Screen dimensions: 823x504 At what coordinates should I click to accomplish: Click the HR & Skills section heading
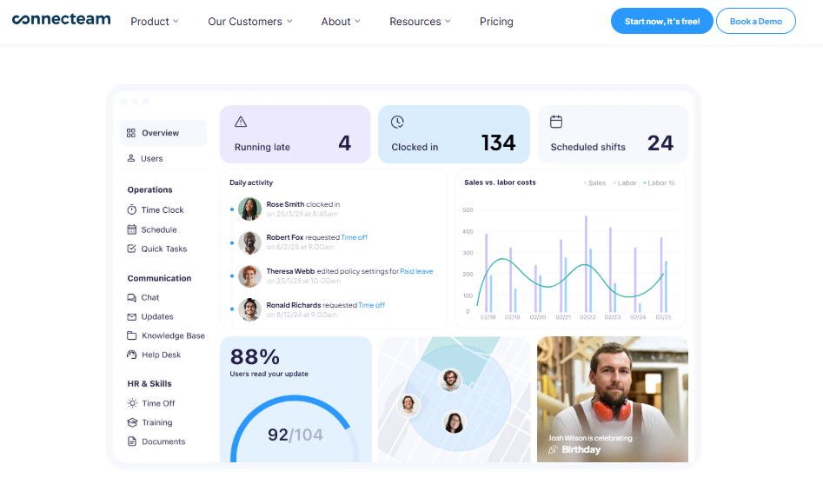[x=149, y=384]
